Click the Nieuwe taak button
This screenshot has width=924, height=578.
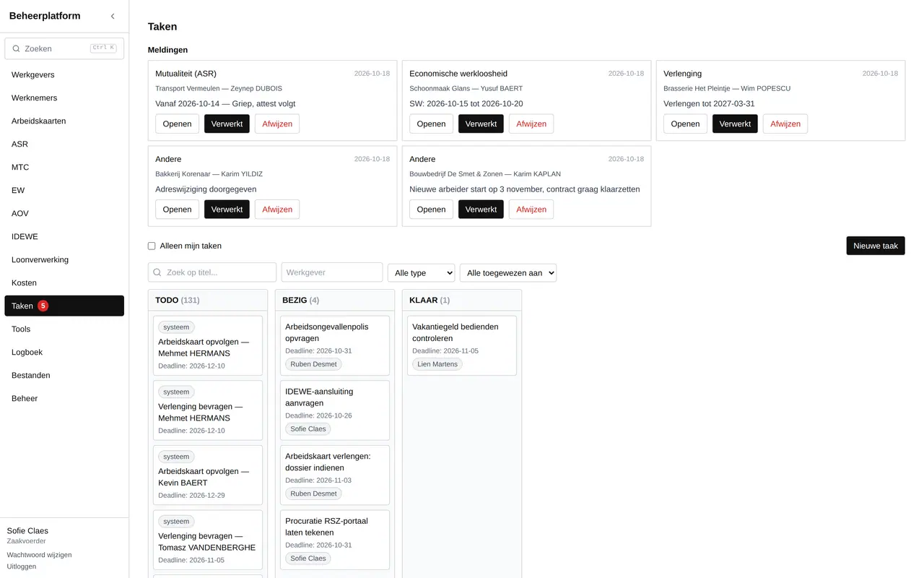click(876, 246)
